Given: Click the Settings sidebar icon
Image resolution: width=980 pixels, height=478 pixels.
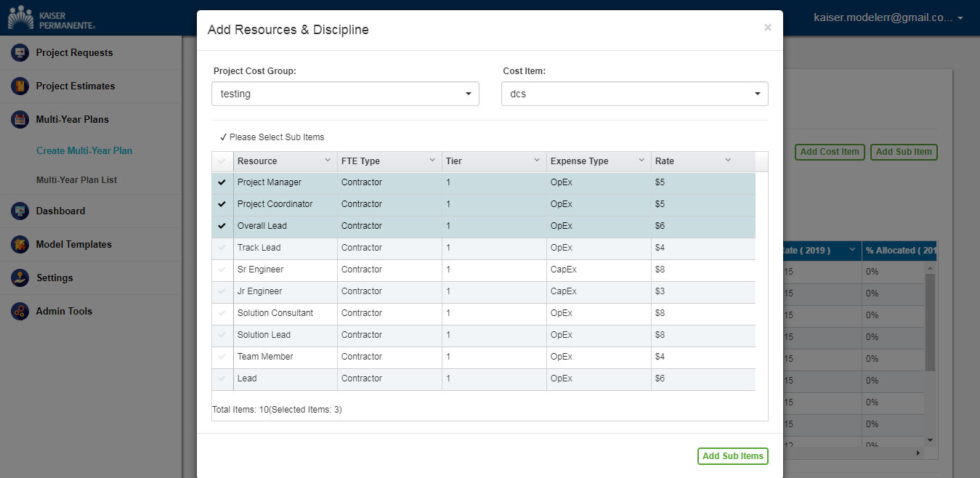Looking at the screenshot, I should [x=20, y=278].
